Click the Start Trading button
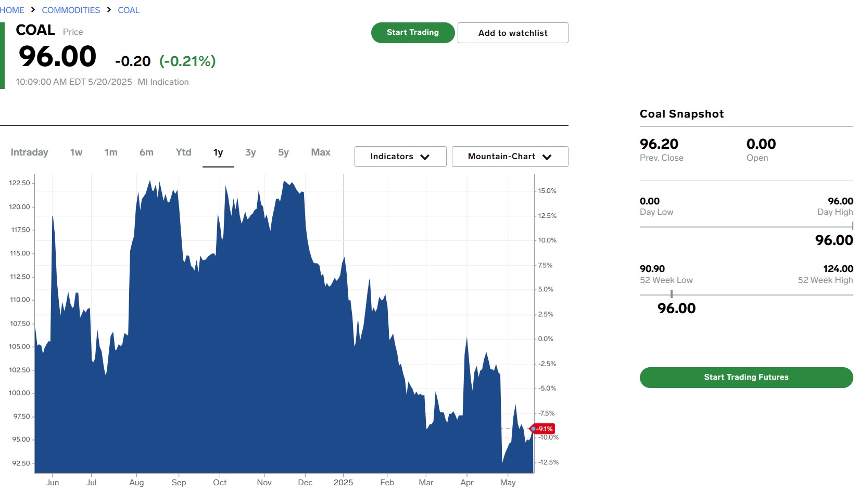This screenshot has width=859, height=504. pyautogui.click(x=413, y=32)
